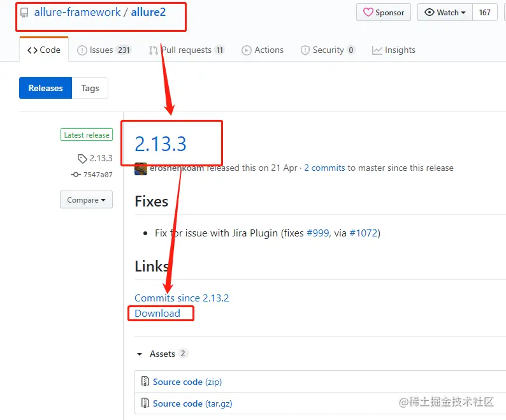Click the Sponsor heart icon
Screen dimensions: 506x420
click(368, 12)
